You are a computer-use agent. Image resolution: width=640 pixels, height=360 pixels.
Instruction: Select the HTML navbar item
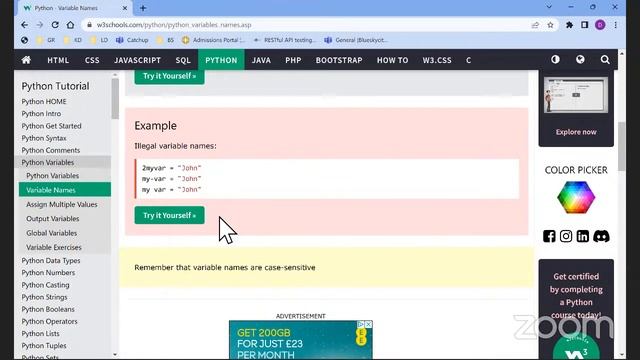tap(58, 60)
